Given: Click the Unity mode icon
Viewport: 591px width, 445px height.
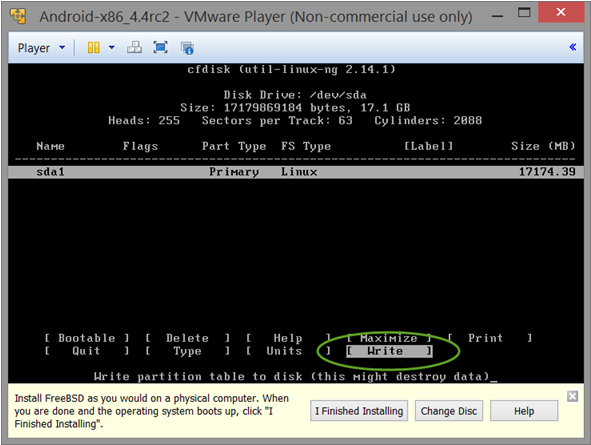Looking at the screenshot, I should coord(187,48).
